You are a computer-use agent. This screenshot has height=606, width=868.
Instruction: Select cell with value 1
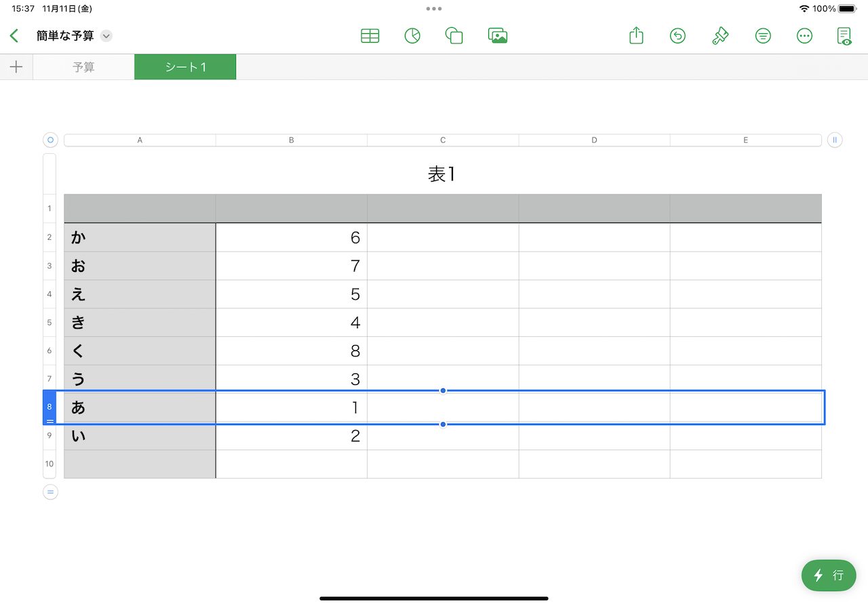292,407
